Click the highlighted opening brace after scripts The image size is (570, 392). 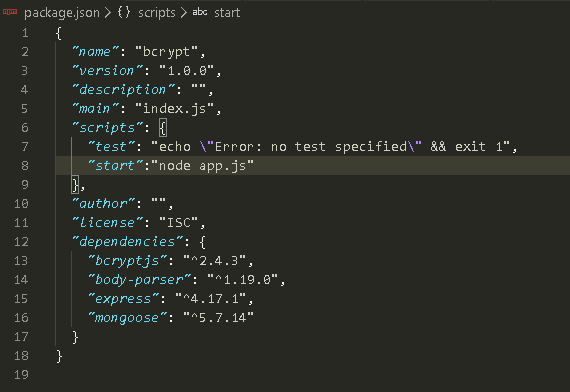tap(163, 128)
